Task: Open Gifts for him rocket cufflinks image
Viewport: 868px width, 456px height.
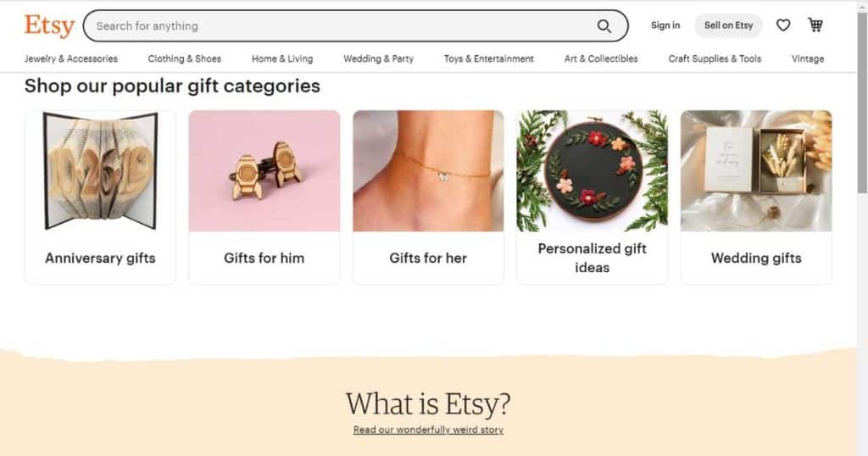Action: coord(264,170)
